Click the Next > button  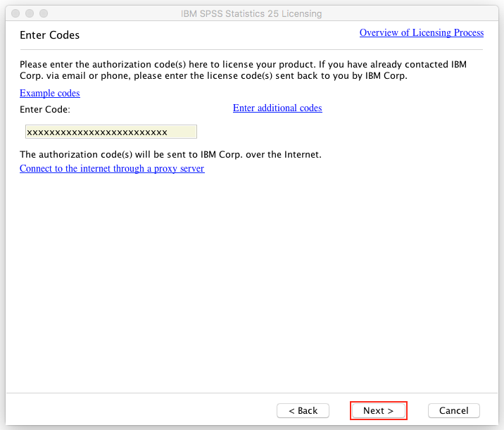pyautogui.click(x=378, y=410)
